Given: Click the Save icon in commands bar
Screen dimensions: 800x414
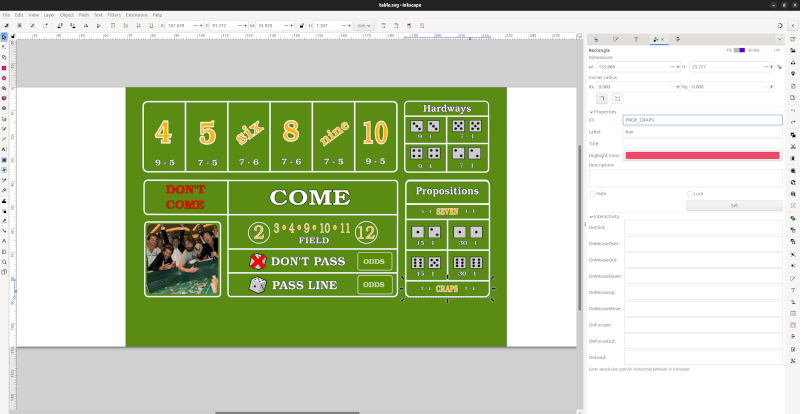Looking at the screenshot, I should [x=793, y=62].
